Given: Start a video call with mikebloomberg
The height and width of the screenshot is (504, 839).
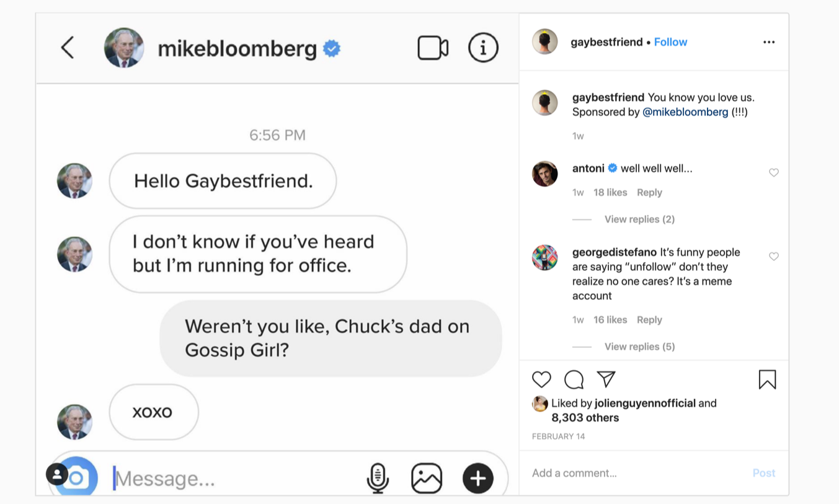Looking at the screenshot, I should (x=432, y=47).
